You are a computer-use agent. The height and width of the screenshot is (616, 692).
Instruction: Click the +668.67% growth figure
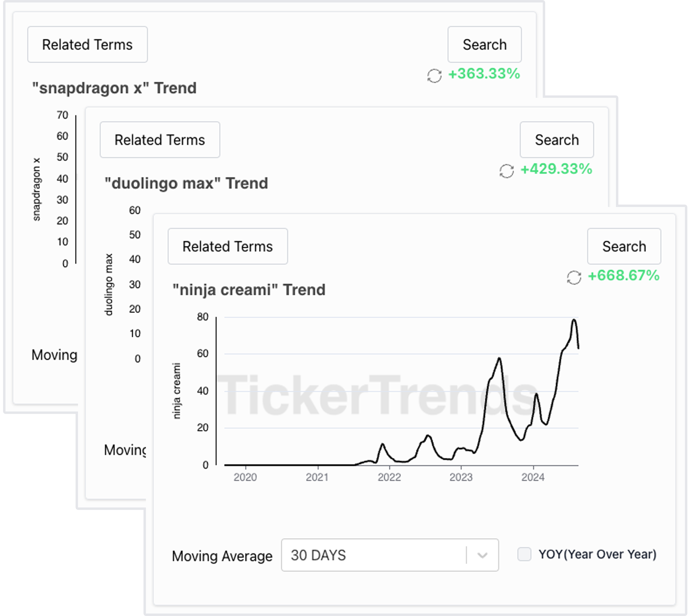(x=624, y=275)
